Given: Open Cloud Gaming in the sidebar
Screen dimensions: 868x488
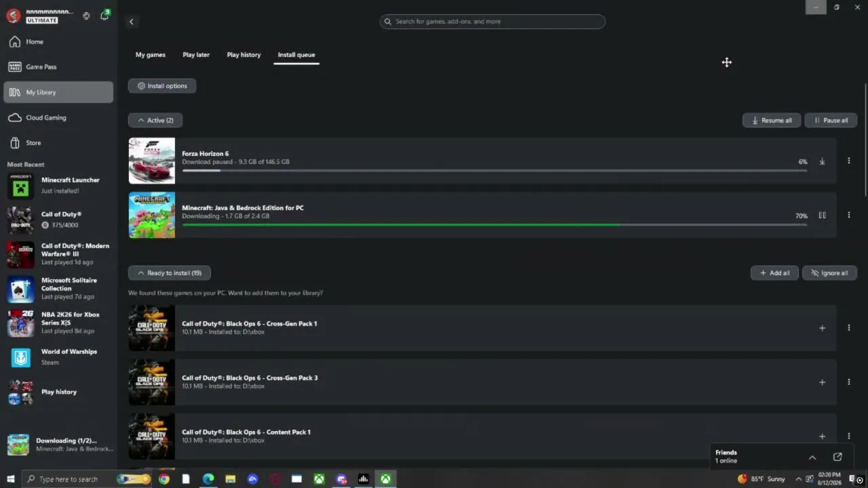Looking at the screenshot, I should click(x=58, y=118).
